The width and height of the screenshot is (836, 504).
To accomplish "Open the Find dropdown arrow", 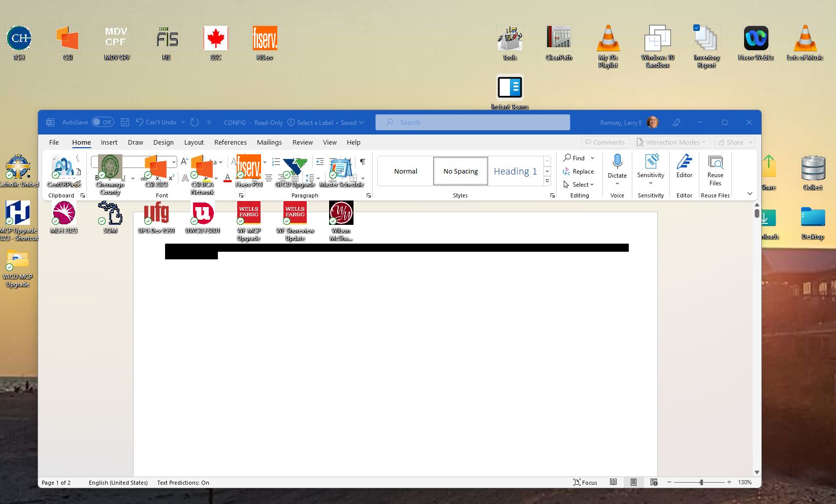I will (x=592, y=158).
